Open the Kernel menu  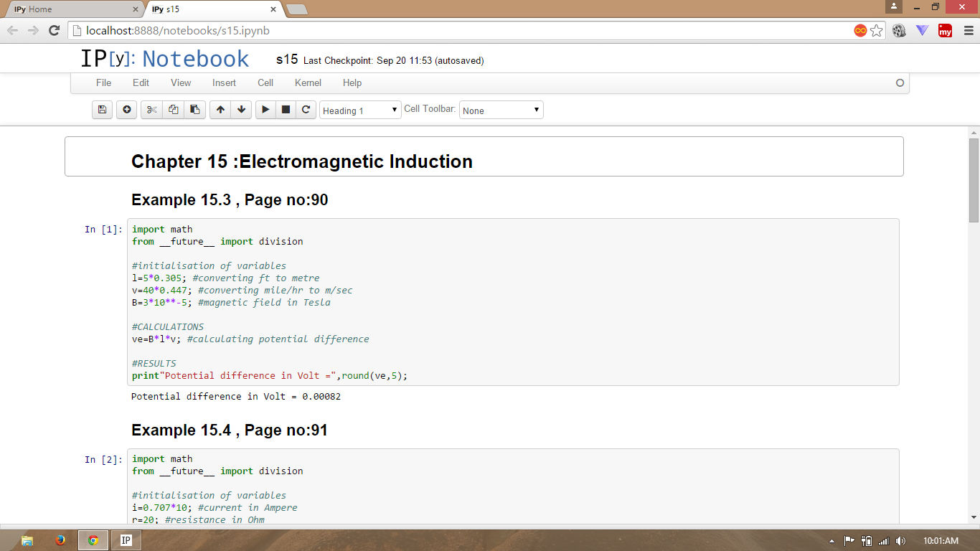click(308, 83)
